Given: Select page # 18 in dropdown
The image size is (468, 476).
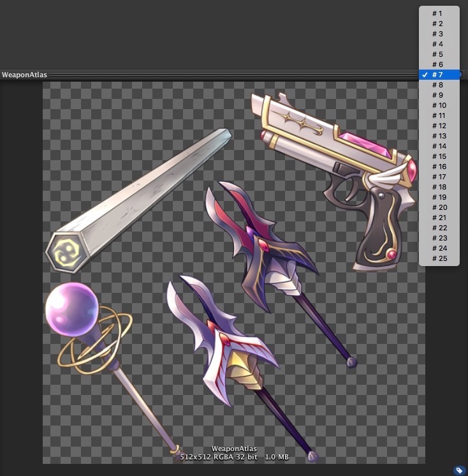Looking at the screenshot, I should (439, 187).
